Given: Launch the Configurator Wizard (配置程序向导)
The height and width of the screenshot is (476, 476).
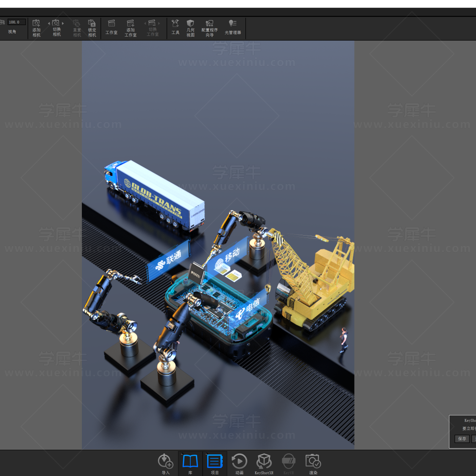Looking at the screenshot, I should tap(209, 28).
